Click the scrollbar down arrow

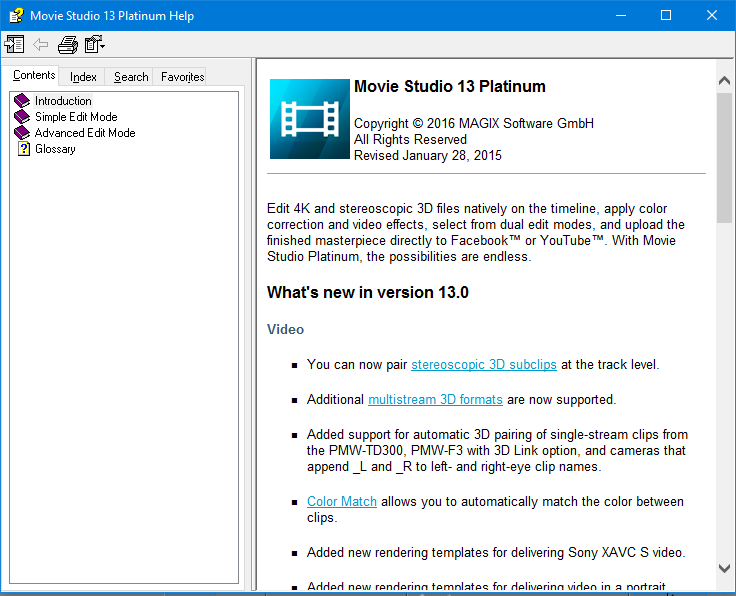pos(724,568)
